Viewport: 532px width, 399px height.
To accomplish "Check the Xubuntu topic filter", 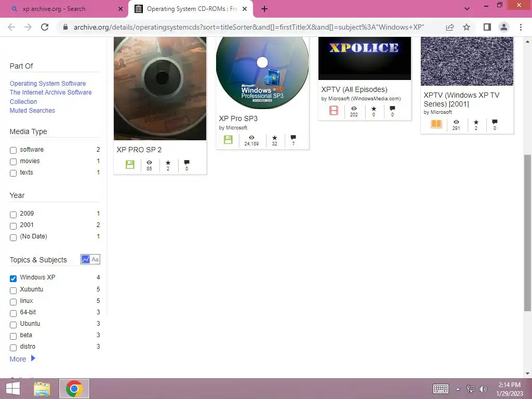I will (x=13, y=290).
